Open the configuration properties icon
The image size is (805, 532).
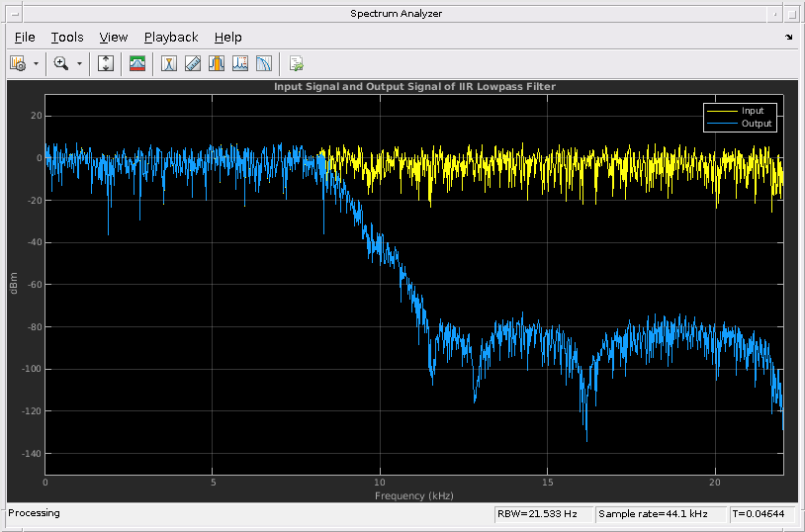coord(17,63)
